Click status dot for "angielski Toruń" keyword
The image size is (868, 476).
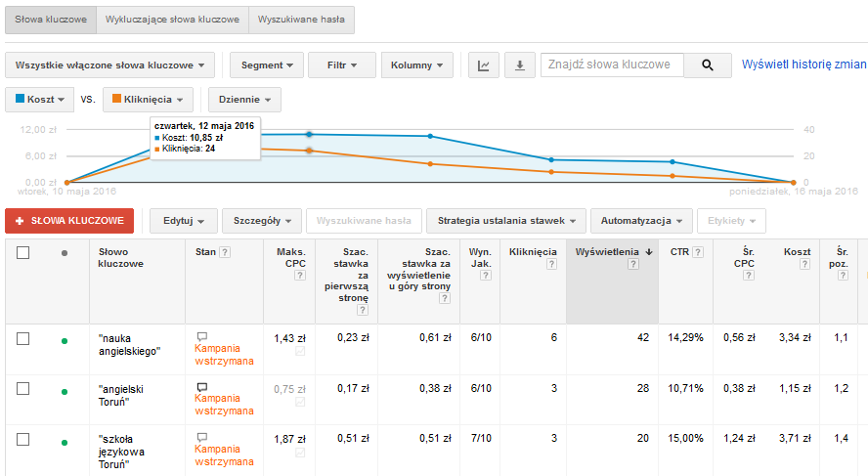[65, 392]
